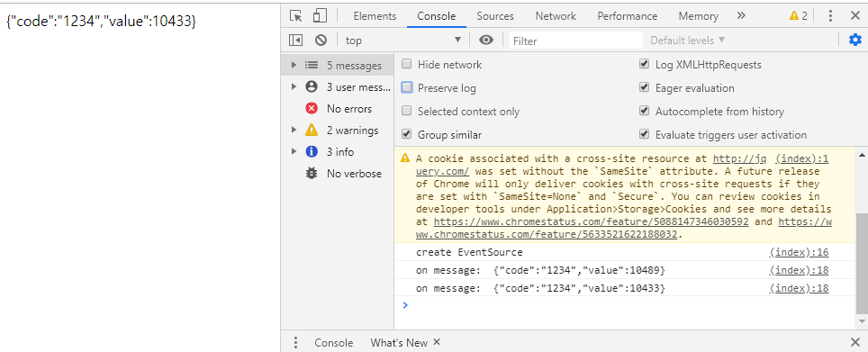The height and width of the screenshot is (352, 868).
Task: Hide the console sidebar panel icon
Action: [x=296, y=40]
